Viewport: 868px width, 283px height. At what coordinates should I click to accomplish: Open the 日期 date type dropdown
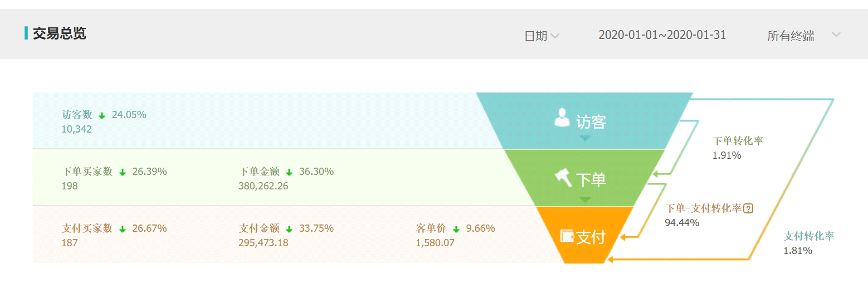pyautogui.click(x=542, y=36)
